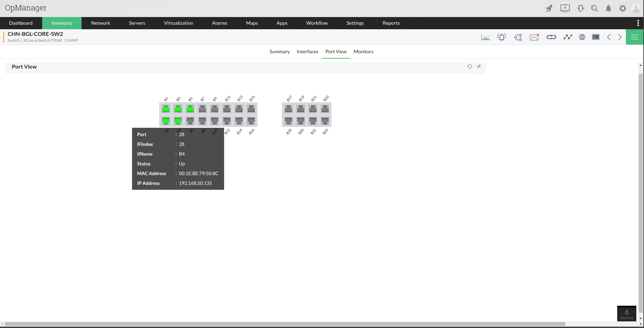Go to next device with right arrow
This screenshot has height=328, width=644.
(x=620, y=37)
